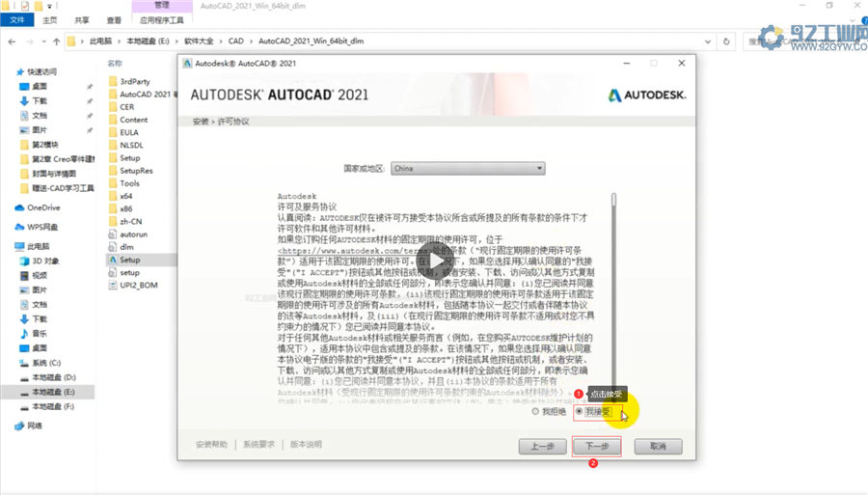Open WPS网盘 in the navigation pane
Image resolution: width=868 pixels, height=495 pixels.
pyautogui.click(x=42, y=227)
